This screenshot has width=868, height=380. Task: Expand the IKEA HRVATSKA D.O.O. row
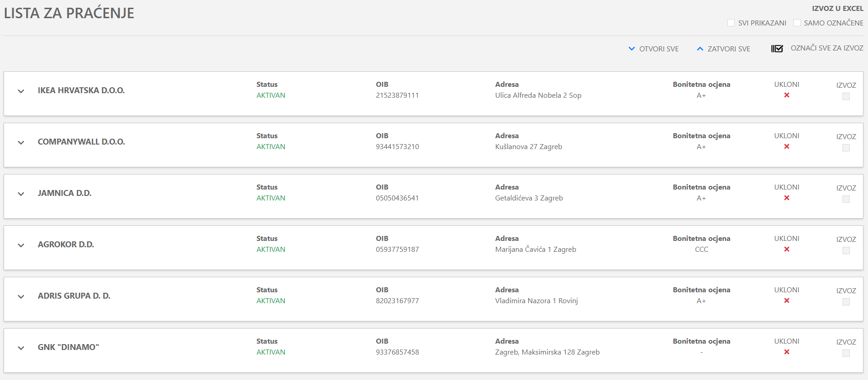click(21, 91)
